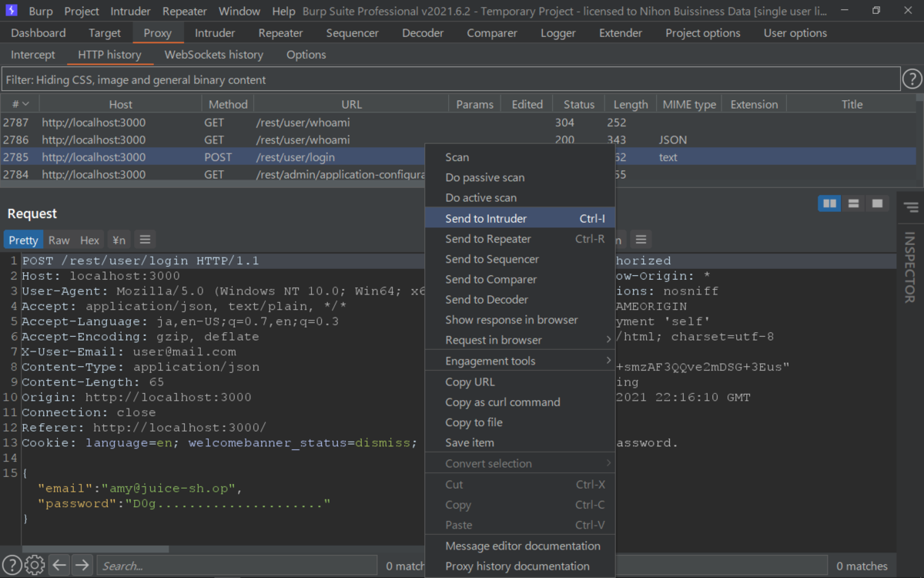
Task: Open the Intruder menu in menu bar
Action: [131, 12]
